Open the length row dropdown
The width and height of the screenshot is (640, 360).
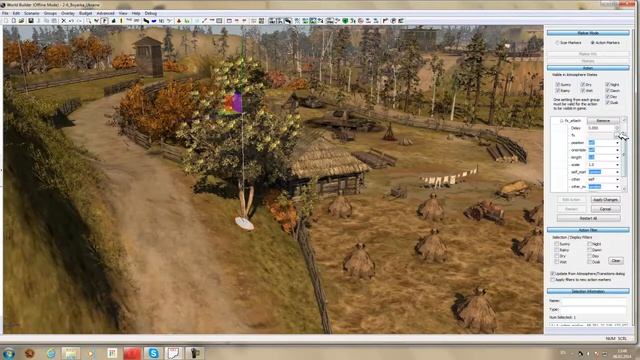pos(617,158)
